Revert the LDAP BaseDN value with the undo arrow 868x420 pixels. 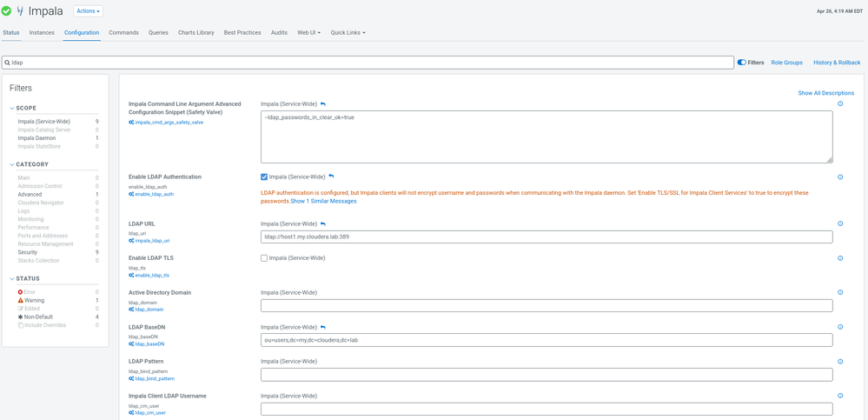point(323,327)
